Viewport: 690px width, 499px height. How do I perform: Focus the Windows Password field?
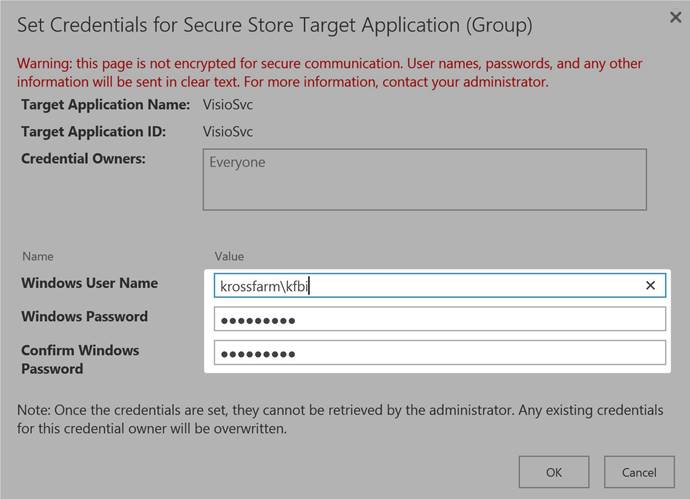coord(440,319)
